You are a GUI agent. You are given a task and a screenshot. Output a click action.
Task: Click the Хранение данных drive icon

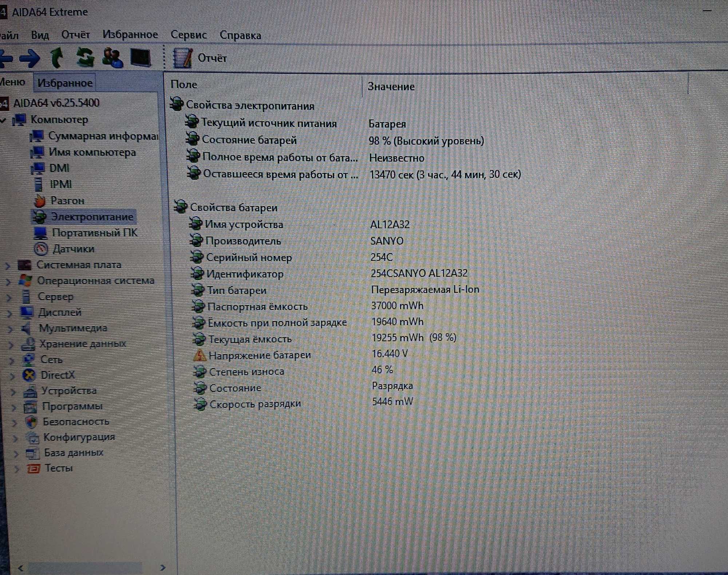28,344
